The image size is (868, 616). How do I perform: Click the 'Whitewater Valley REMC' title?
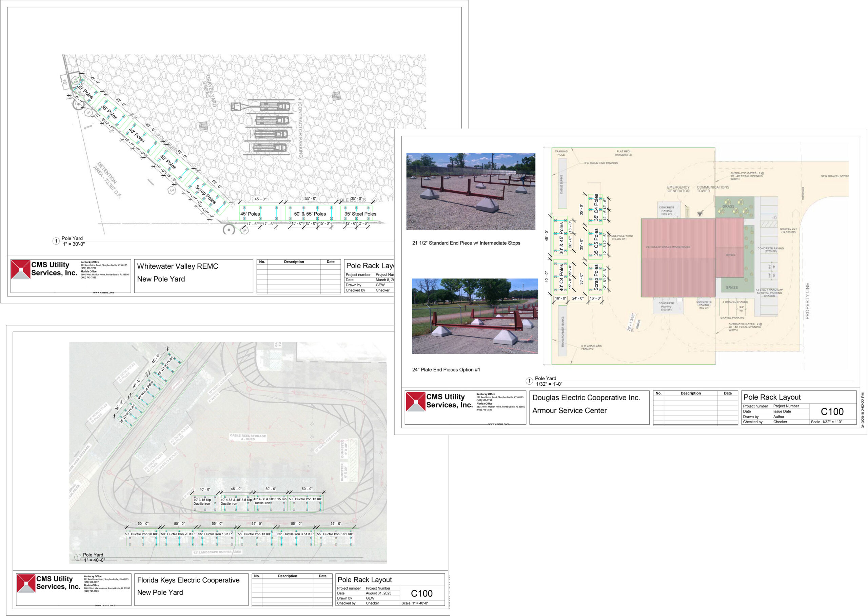click(x=177, y=266)
